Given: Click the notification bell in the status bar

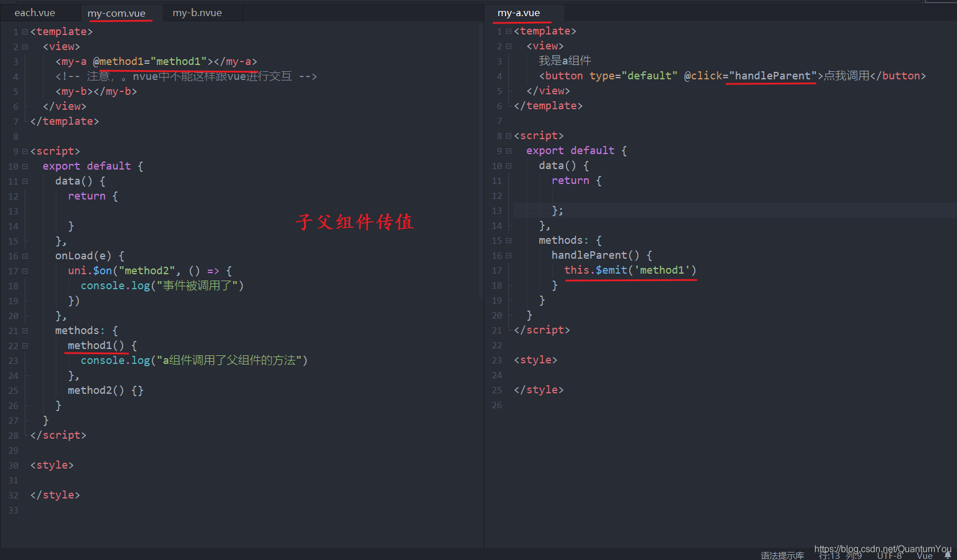Looking at the screenshot, I should tap(948, 555).
